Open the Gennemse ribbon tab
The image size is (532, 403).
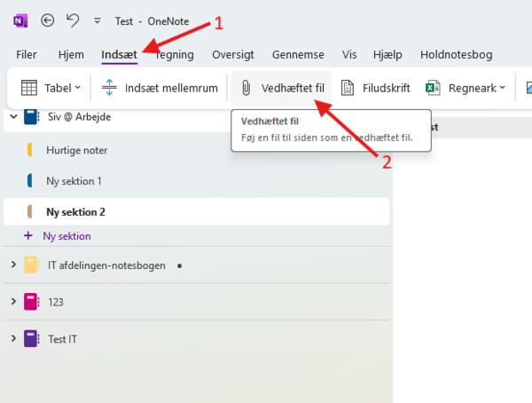[x=300, y=55]
